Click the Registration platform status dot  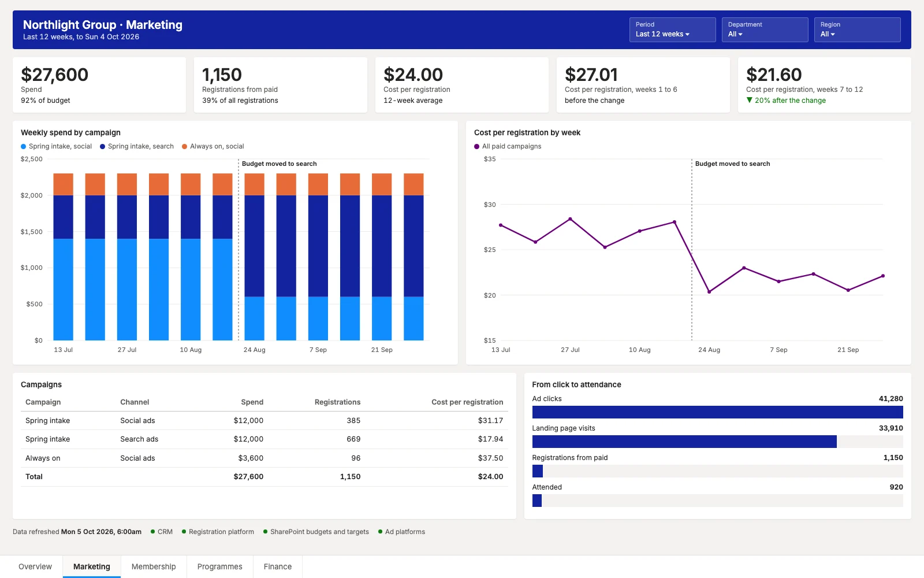(x=184, y=532)
